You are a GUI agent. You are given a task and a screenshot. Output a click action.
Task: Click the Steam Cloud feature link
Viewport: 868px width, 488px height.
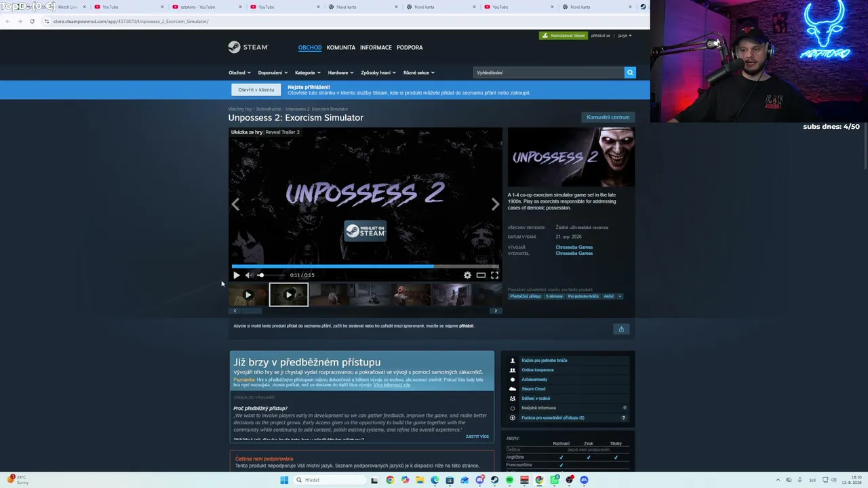tap(533, 389)
